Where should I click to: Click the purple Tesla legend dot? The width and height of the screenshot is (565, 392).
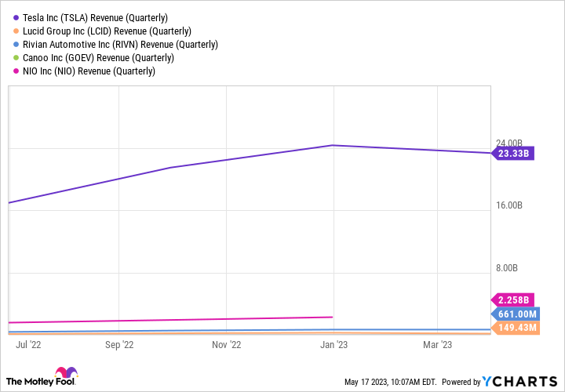[x=16, y=17]
